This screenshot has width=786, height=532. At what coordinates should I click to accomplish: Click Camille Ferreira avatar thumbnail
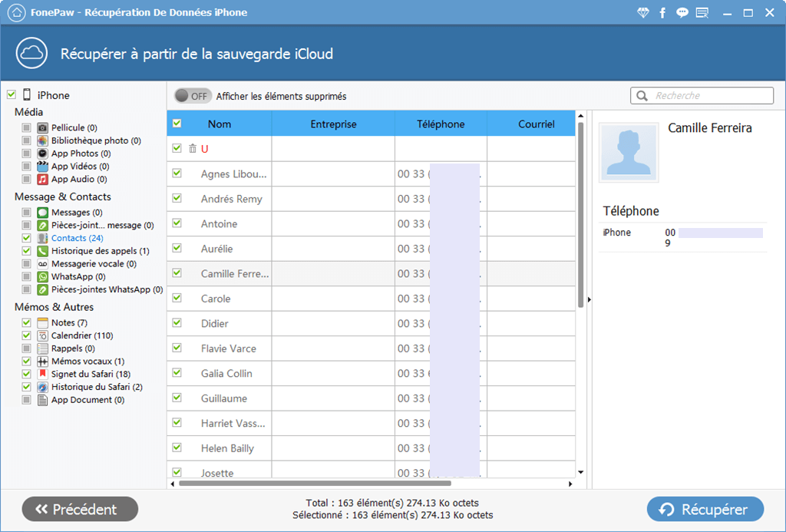click(x=629, y=153)
